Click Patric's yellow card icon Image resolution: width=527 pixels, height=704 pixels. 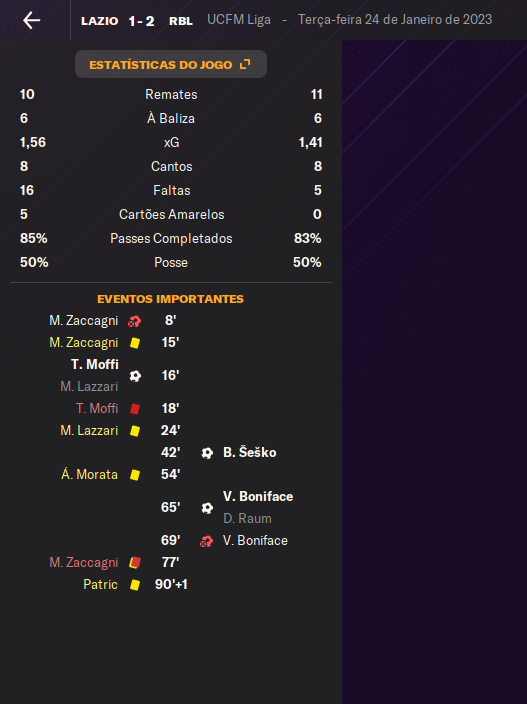135,585
